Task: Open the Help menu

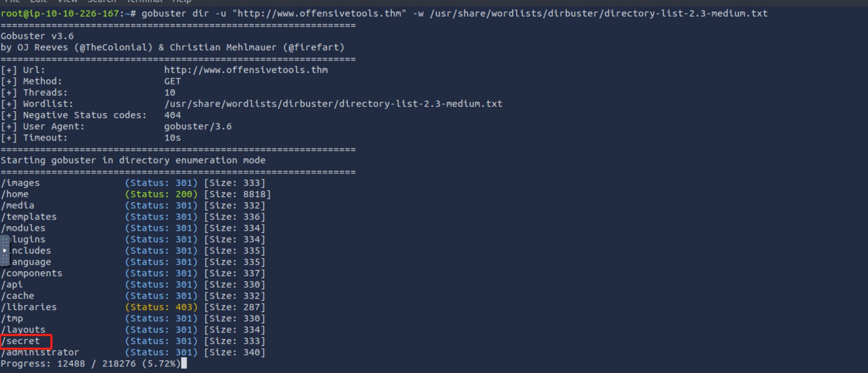Action: (182, 1)
